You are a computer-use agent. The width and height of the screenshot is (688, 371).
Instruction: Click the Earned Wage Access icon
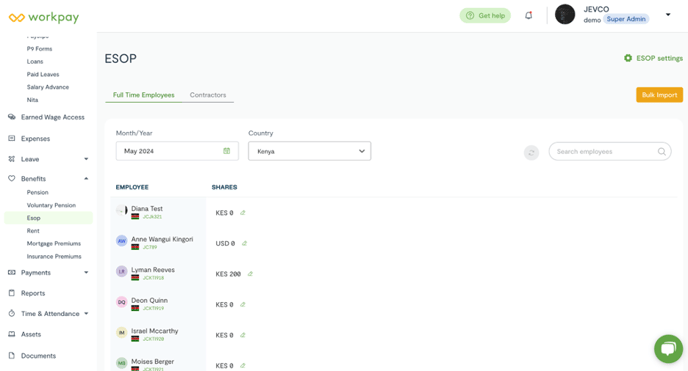coord(12,117)
